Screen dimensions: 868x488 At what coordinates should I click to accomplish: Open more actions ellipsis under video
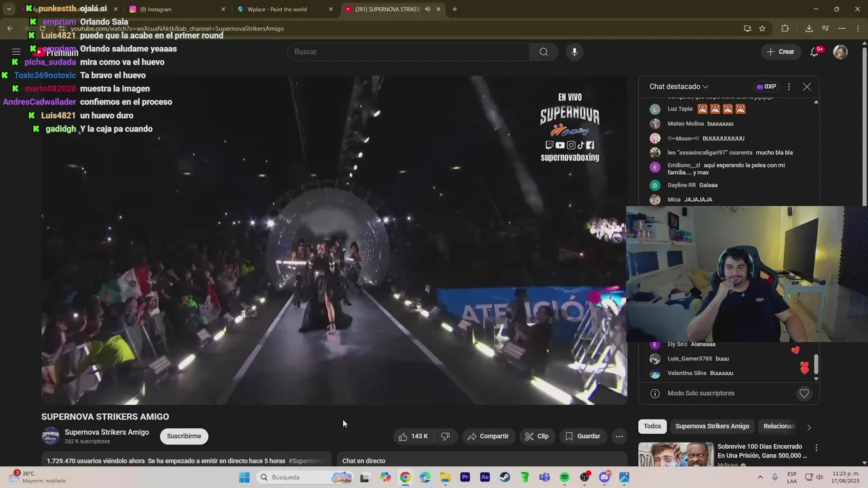coord(619,436)
